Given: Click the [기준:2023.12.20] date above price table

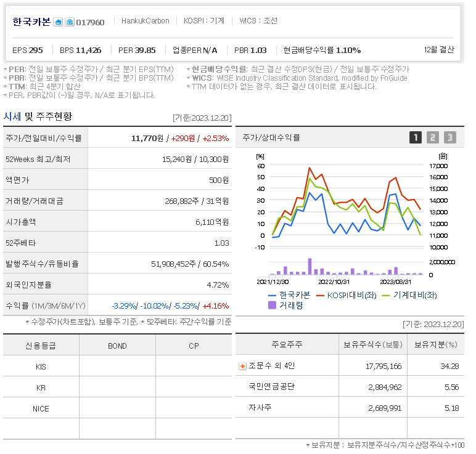Looking at the screenshot, I should [202, 118].
